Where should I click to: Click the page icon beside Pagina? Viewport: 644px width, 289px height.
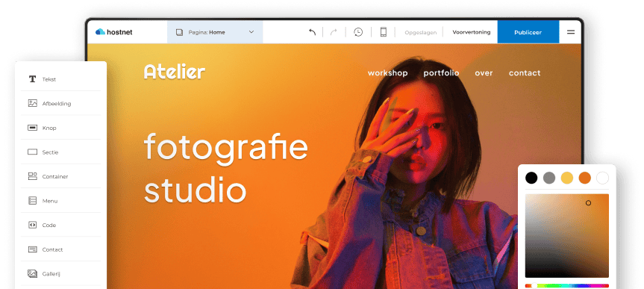point(179,32)
